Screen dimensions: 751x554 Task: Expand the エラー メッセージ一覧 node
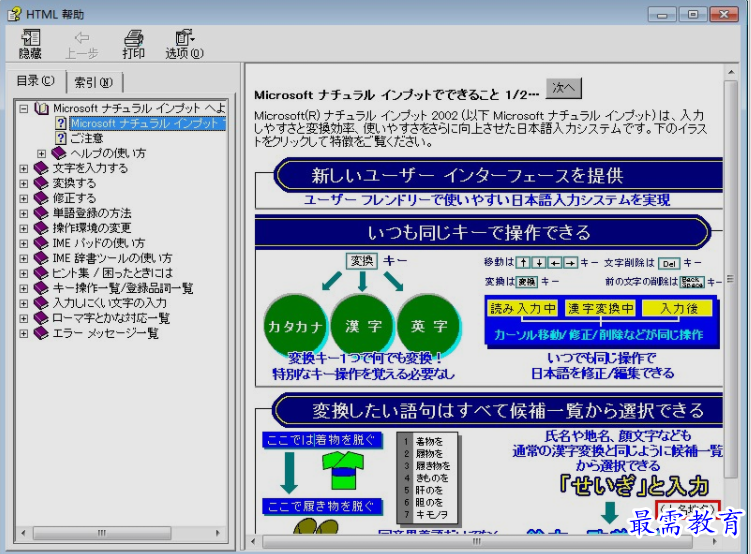[x=23, y=334]
